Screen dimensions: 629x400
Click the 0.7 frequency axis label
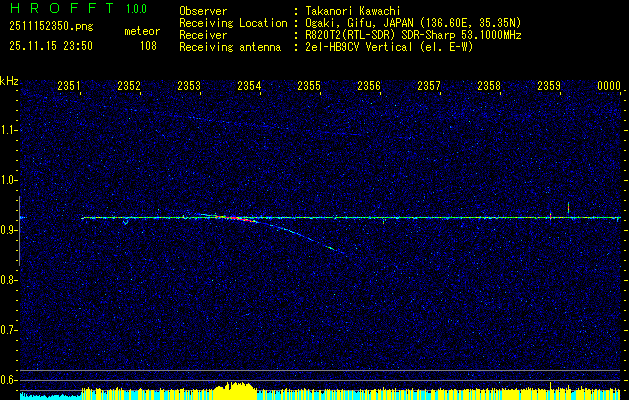tap(7, 331)
